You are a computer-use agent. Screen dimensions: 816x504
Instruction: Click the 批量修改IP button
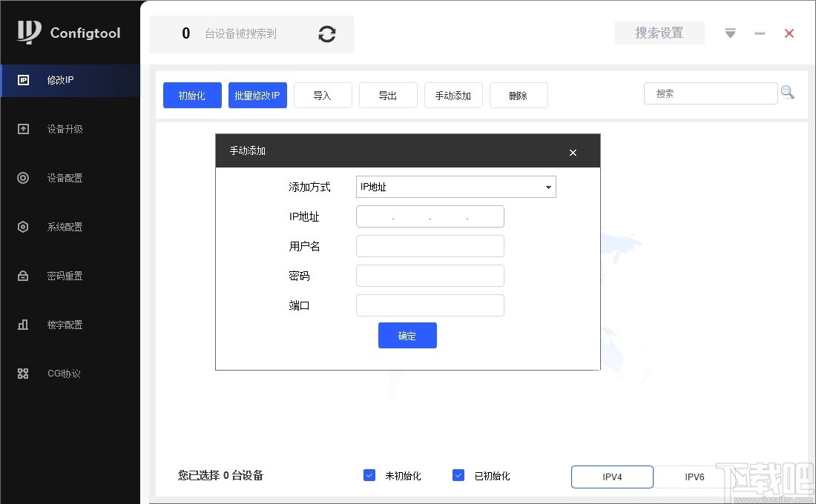click(257, 95)
